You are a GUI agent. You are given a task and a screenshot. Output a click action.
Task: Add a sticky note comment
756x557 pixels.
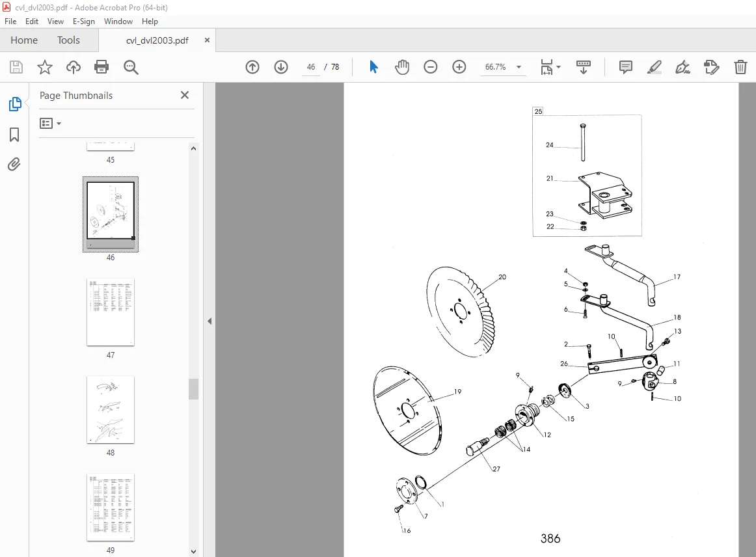[625, 67]
